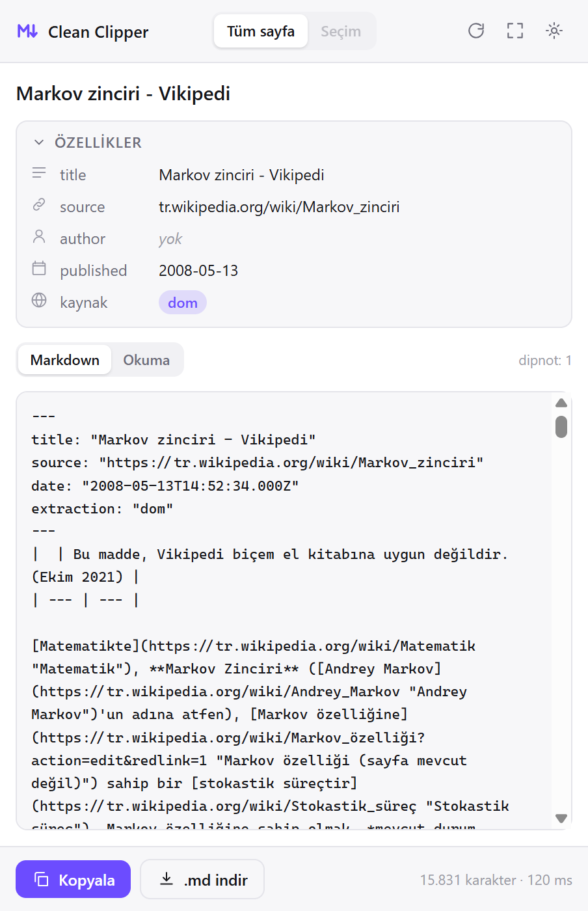Edit the title value Markov zinciri - Vikipedi
The image size is (588, 911).
click(x=241, y=175)
